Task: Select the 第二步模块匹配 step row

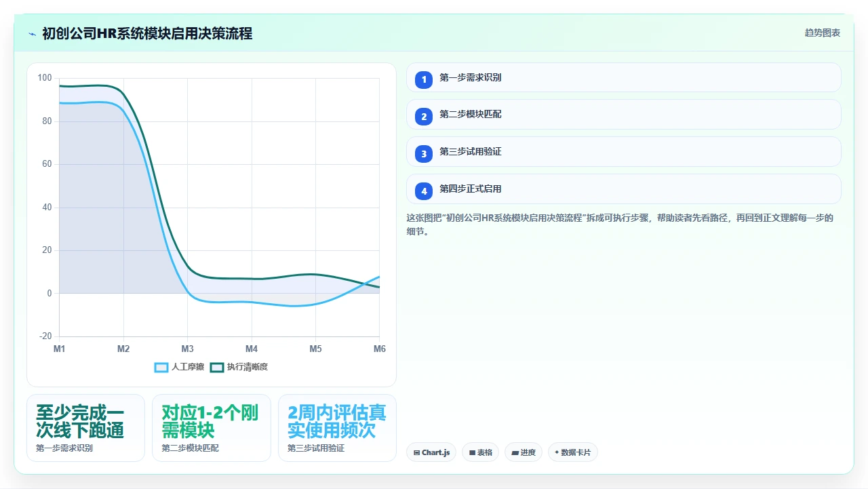Action: tap(624, 115)
